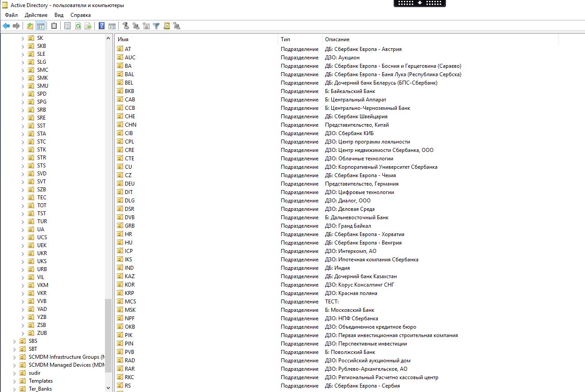Image resolution: width=585 pixels, height=392 pixels.
Task: Expand the TUR node in the tree
Action: click(23, 221)
